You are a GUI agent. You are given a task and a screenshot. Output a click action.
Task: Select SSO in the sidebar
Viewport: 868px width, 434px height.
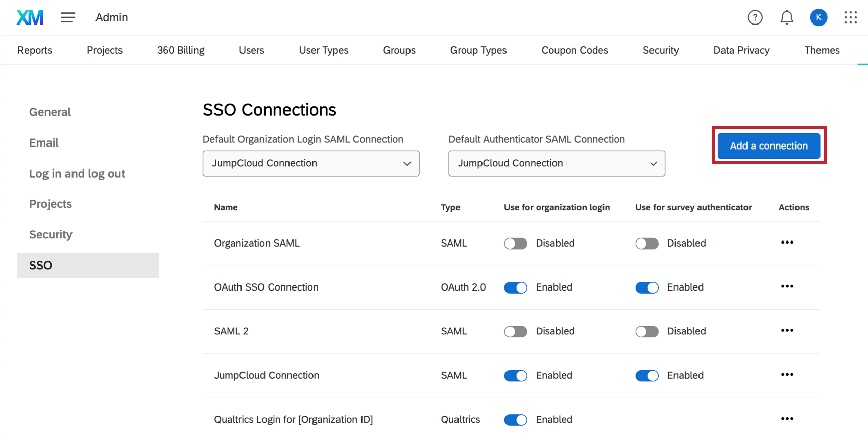88,266
